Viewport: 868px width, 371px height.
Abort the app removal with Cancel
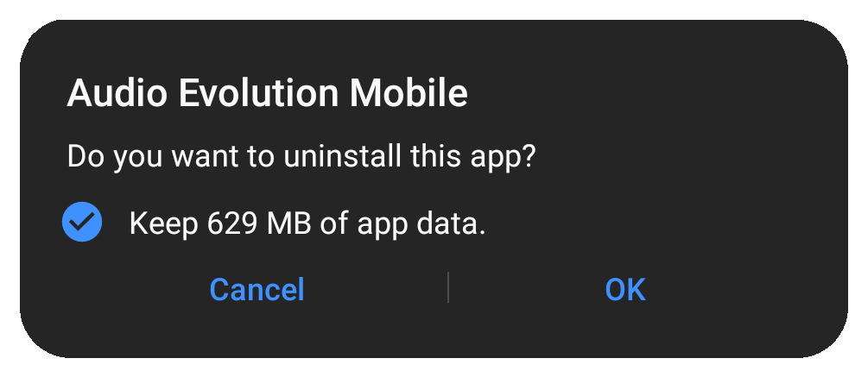(257, 289)
